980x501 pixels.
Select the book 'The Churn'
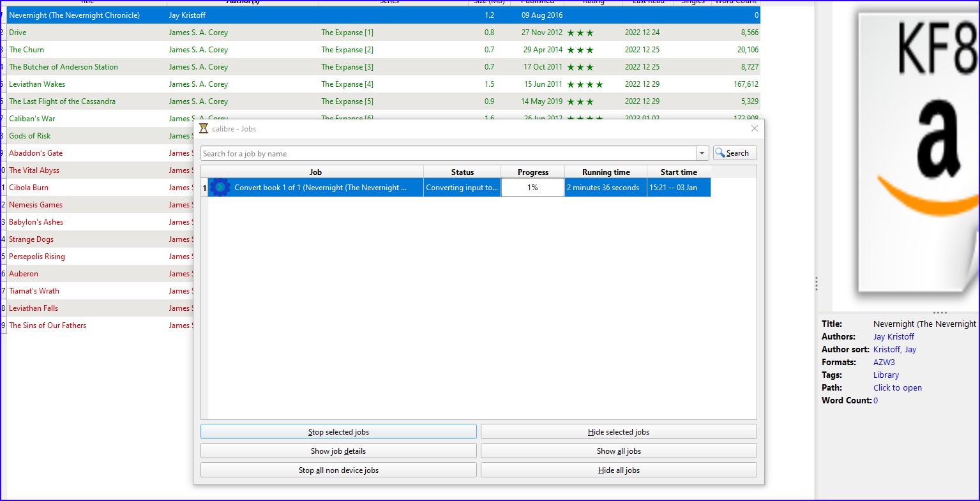point(27,50)
